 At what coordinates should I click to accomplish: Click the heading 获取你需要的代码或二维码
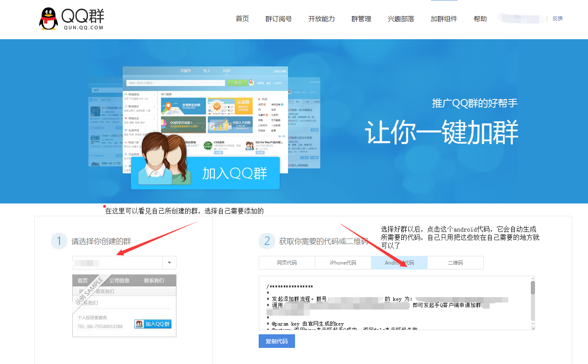(324, 241)
